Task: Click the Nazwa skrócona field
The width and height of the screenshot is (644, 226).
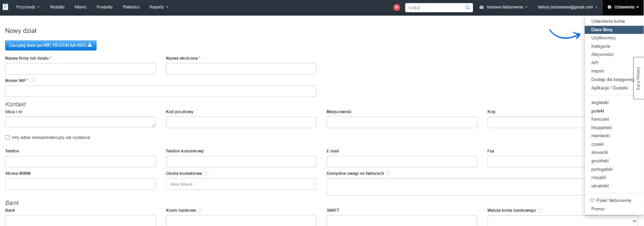Action: pos(241,69)
